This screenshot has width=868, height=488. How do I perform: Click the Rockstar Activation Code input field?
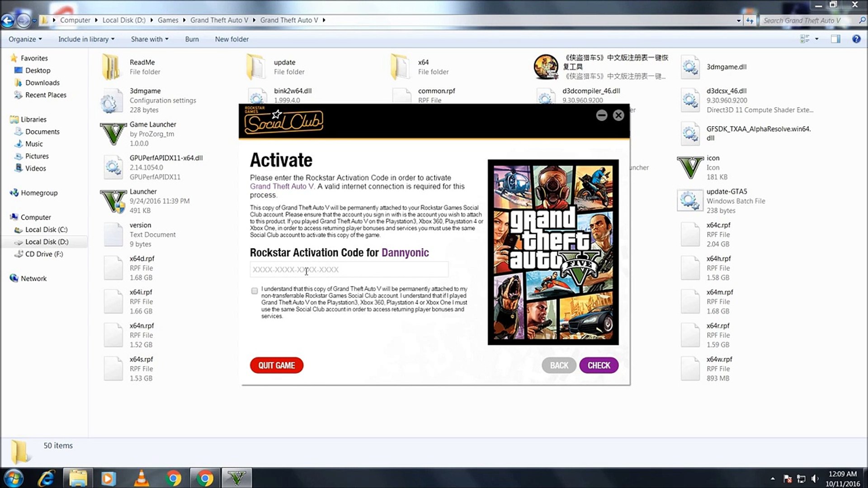349,269
